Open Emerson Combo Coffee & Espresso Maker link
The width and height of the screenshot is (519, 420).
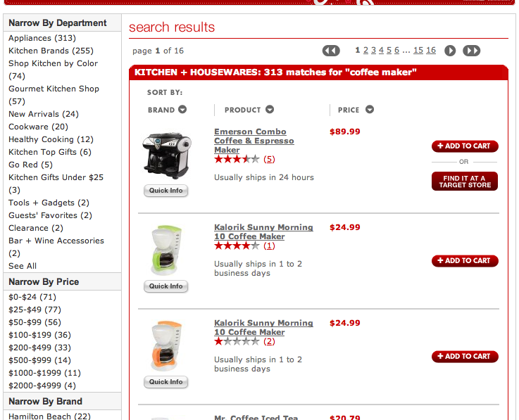(254, 141)
